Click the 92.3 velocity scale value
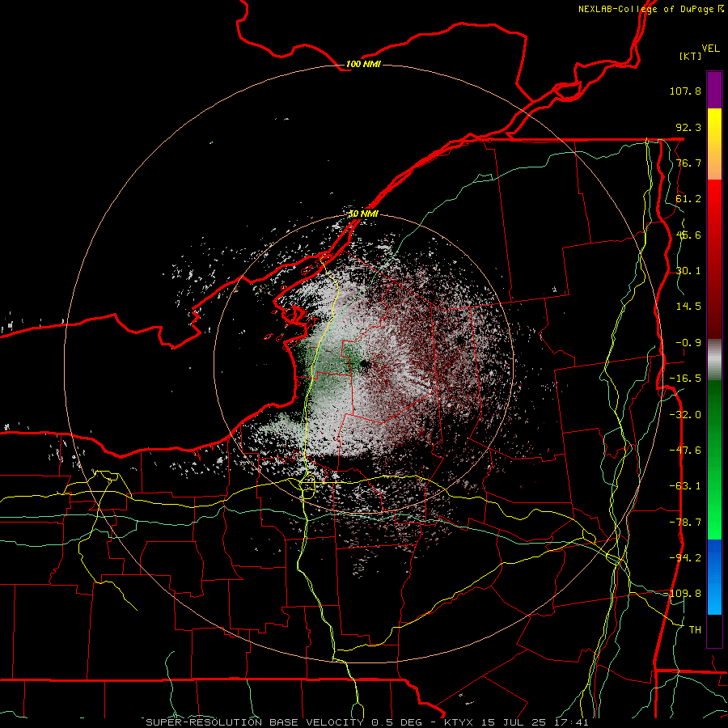Viewport: 728px width, 728px height. point(688,127)
